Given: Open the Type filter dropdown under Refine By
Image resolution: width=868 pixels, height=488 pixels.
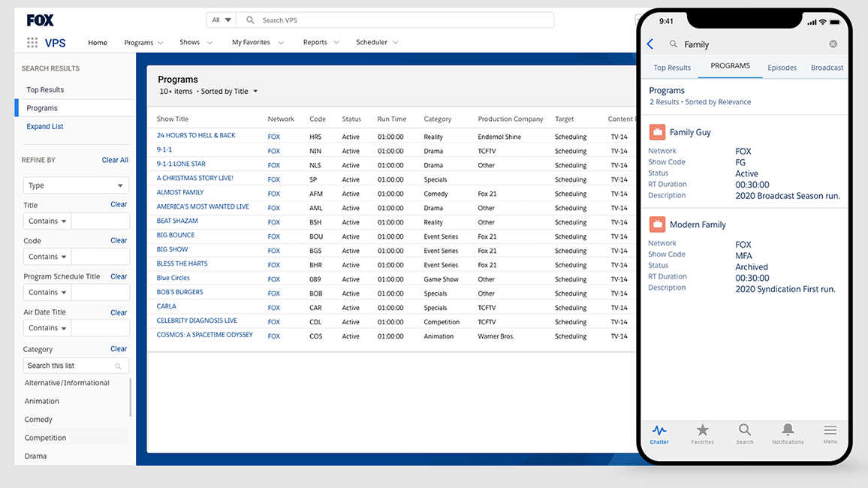Looking at the screenshot, I should click(75, 185).
